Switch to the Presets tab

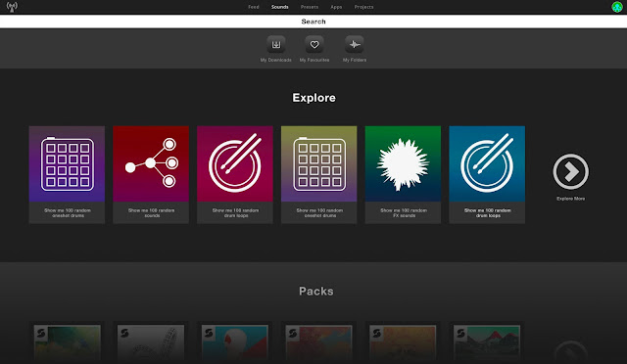pos(310,7)
